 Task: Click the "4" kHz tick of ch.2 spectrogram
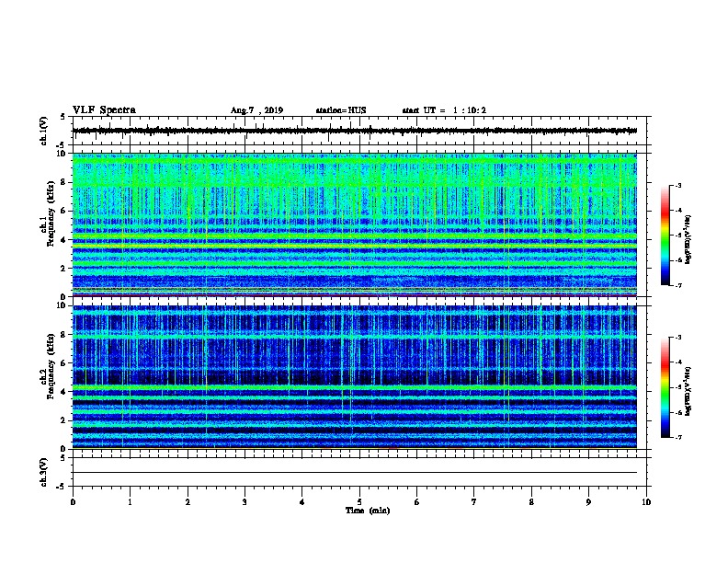[x=64, y=392]
